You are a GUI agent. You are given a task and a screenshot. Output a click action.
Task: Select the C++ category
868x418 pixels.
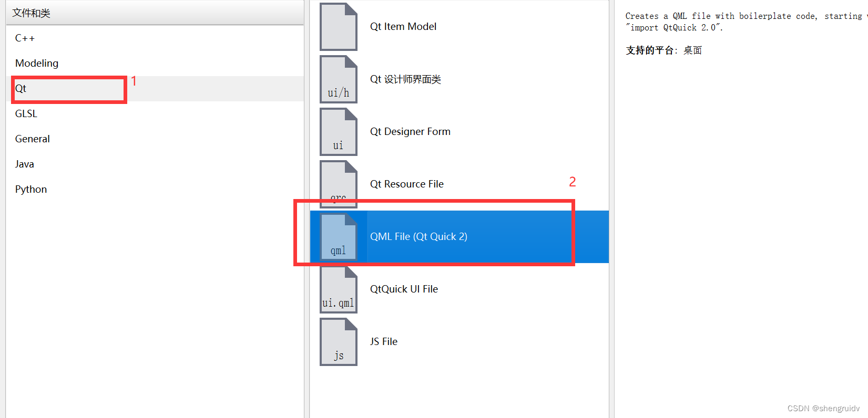(x=155, y=38)
